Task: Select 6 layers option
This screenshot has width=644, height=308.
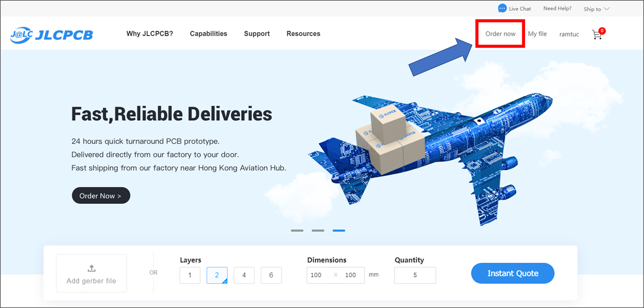Action: tap(271, 275)
